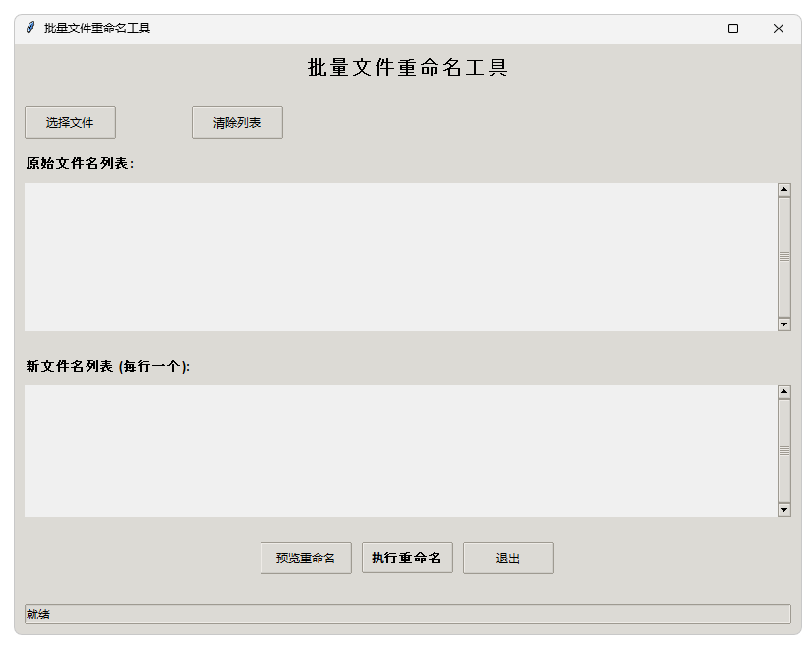Click the 批量文件重命名工具 heading text
Viewport: 812px width, 648px height.
pyautogui.click(x=406, y=66)
